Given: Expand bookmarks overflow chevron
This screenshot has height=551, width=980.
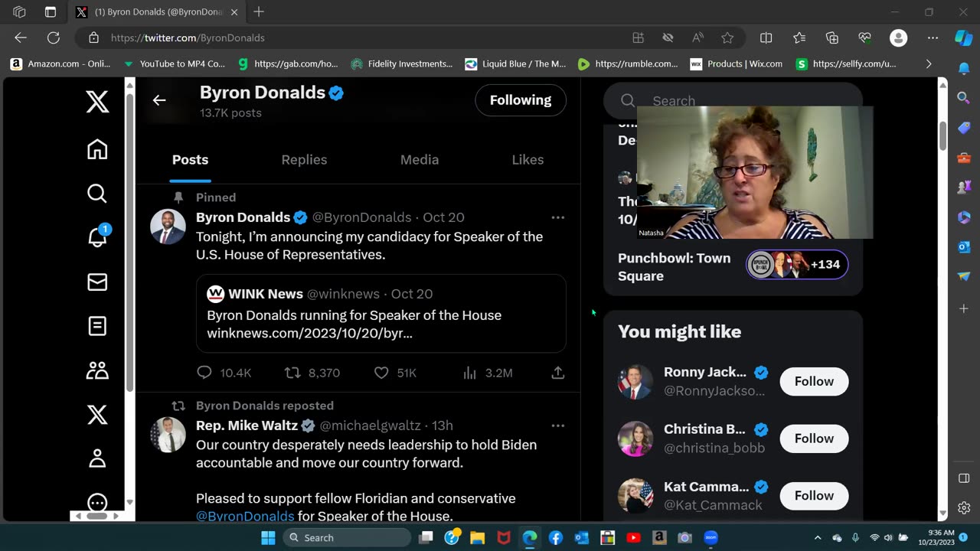Looking at the screenshot, I should 929,64.
